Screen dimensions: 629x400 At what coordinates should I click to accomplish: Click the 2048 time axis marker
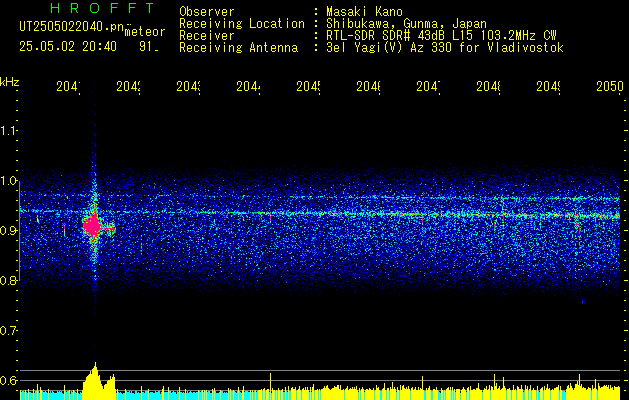pyautogui.click(x=489, y=87)
